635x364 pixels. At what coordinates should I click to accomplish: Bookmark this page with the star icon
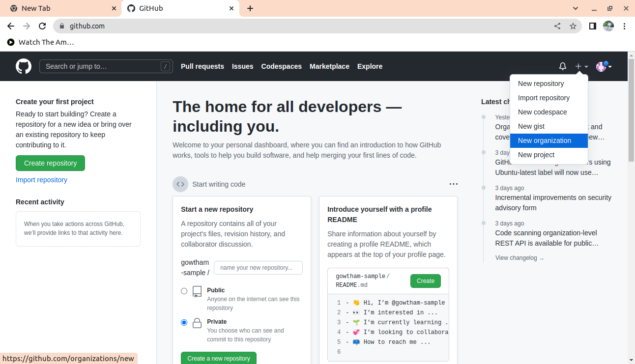[573, 26]
